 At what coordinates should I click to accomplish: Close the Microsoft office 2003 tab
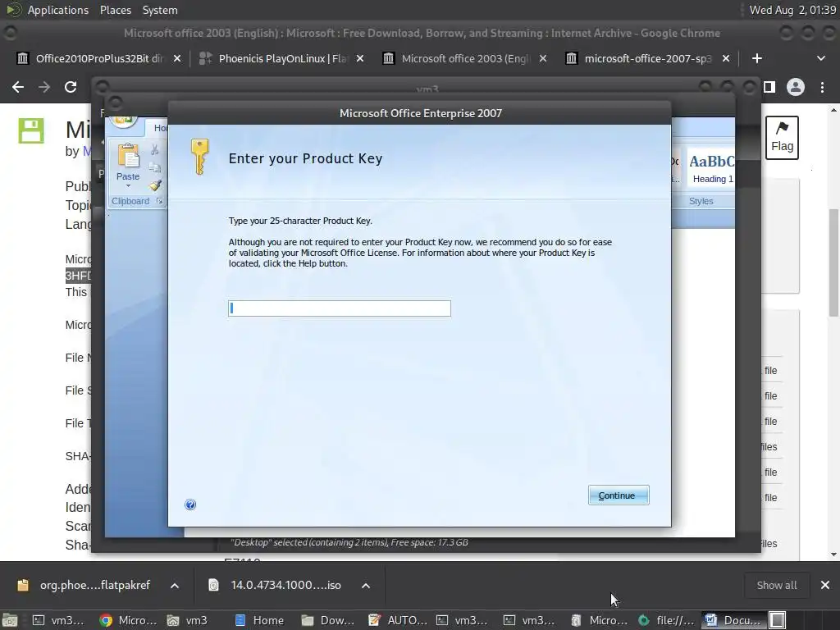pyautogui.click(x=543, y=58)
